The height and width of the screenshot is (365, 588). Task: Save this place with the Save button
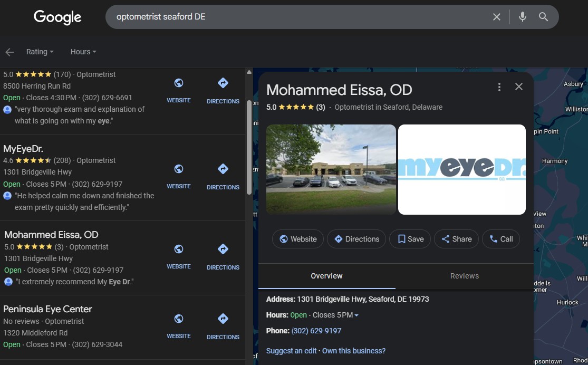coord(410,239)
